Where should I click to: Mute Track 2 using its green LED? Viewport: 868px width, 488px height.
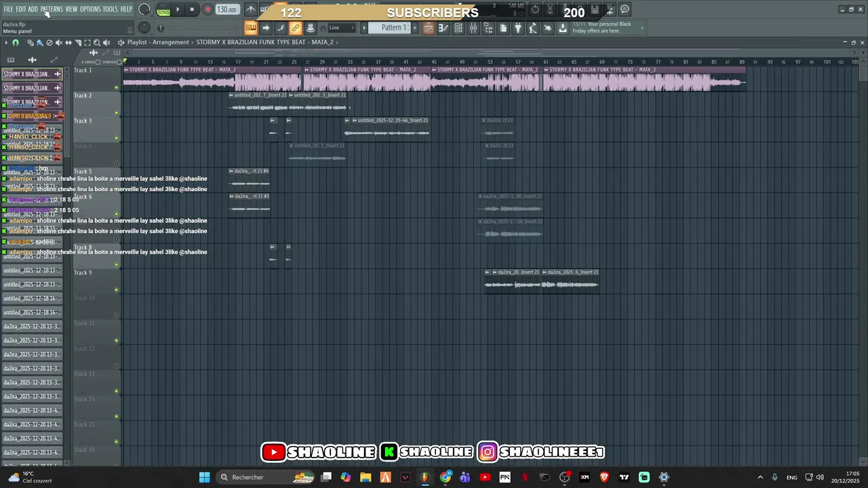click(117, 113)
